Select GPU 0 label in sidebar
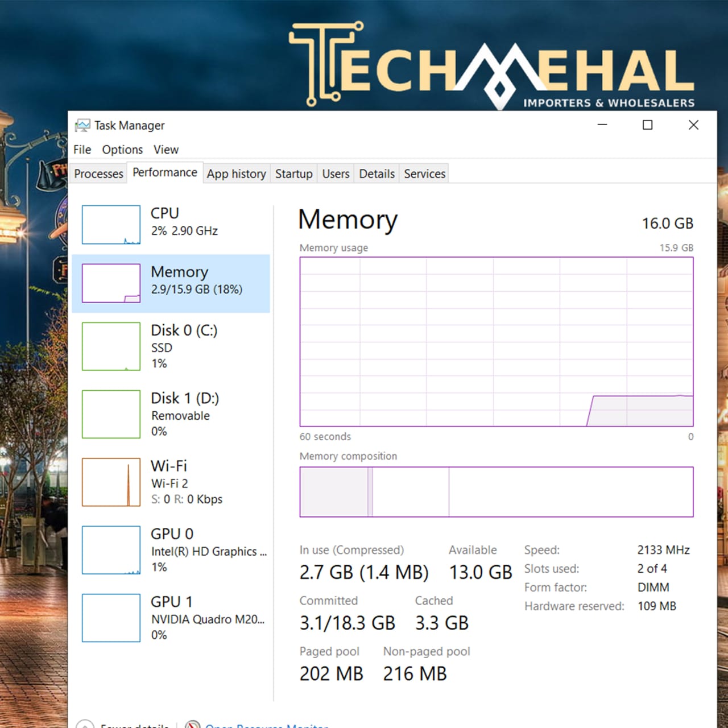This screenshot has width=728, height=728. coord(172,534)
